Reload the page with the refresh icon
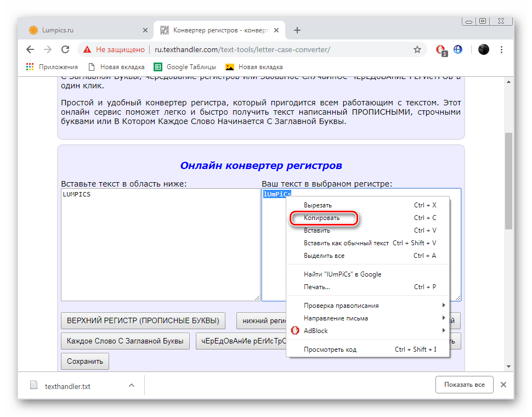 pos(65,49)
